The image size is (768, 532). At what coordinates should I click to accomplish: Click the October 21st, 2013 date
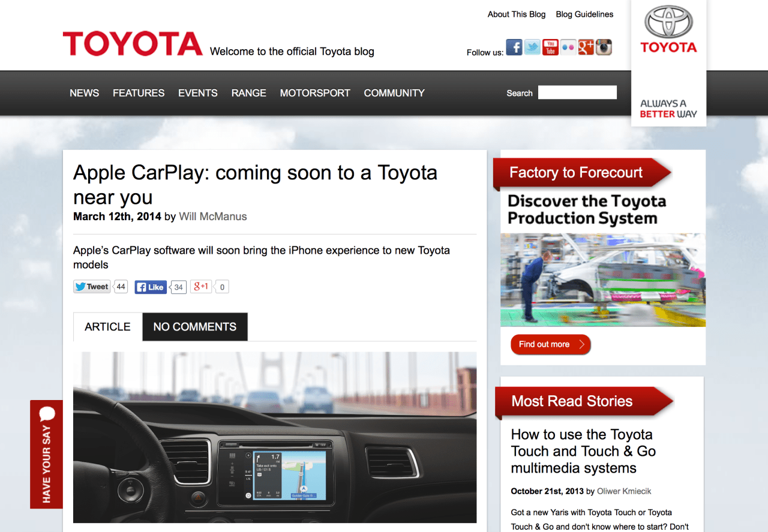[547, 491]
